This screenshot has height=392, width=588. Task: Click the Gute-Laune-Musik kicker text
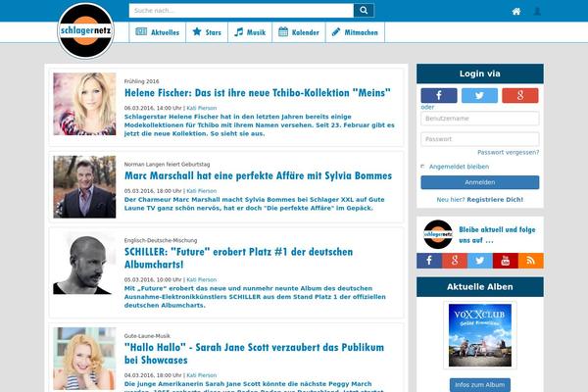tap(147, 336)
